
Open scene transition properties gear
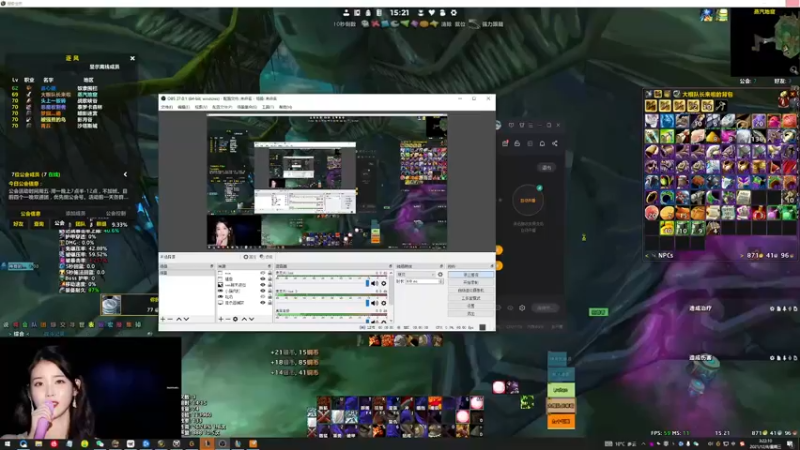[x=440, y=274]
